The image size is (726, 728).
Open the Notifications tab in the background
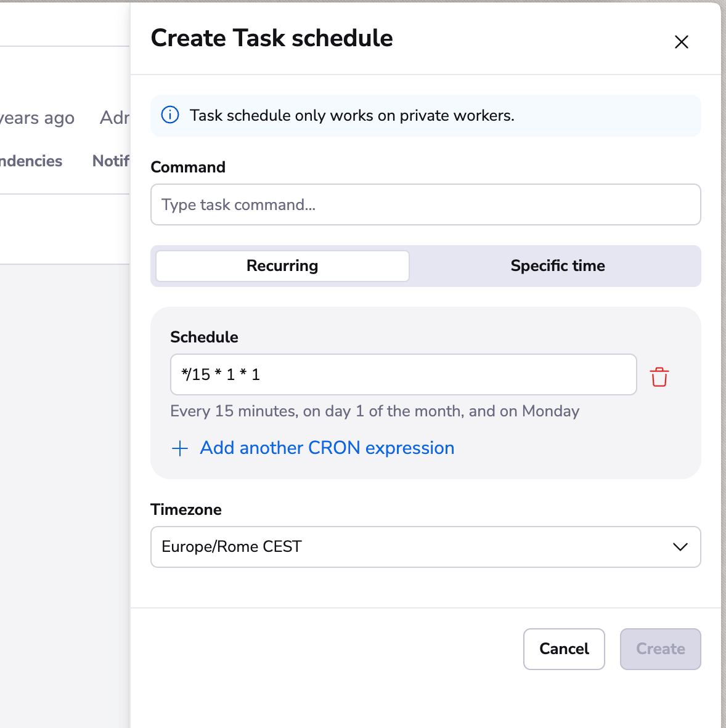111,161
